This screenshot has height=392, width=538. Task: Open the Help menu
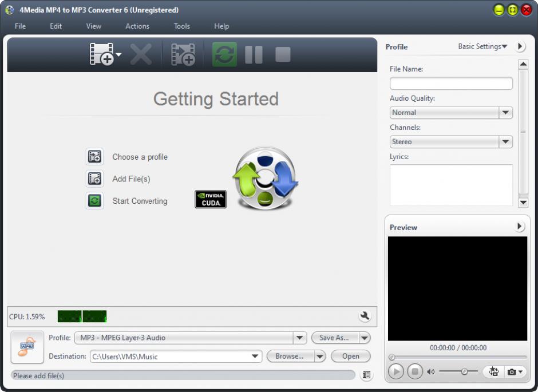click(x=221, y=26)
